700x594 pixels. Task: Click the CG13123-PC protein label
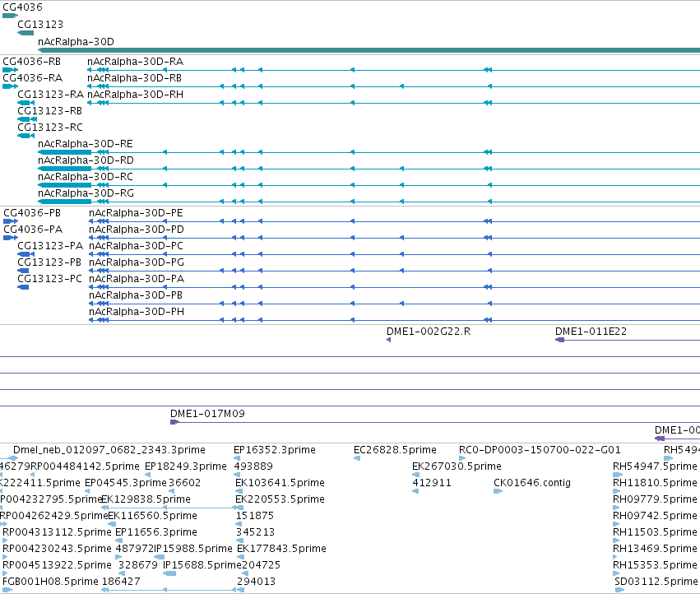pos(49,279)
